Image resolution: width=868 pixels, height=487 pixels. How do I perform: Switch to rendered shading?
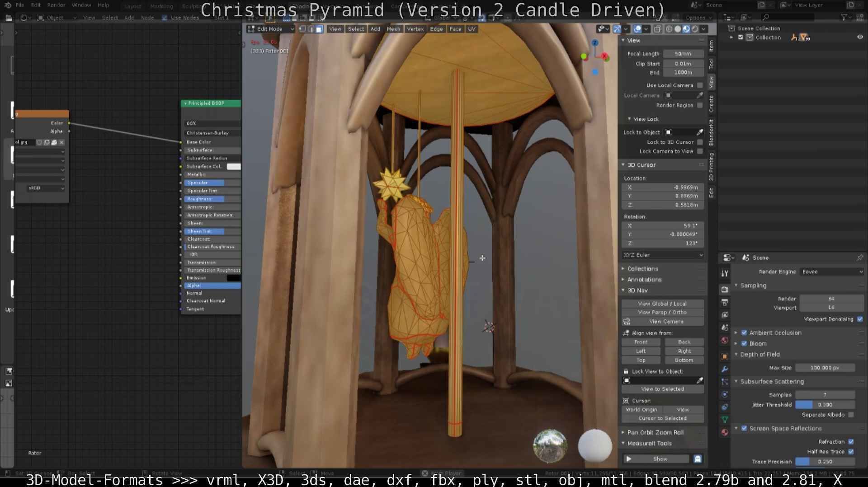tap(695, 29)
